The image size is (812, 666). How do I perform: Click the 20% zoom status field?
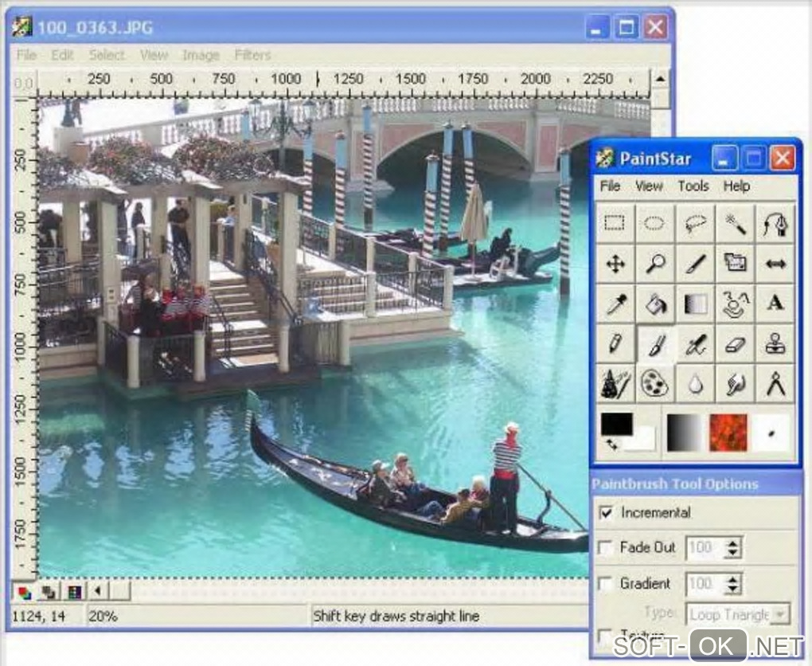[x=198, y=617]
